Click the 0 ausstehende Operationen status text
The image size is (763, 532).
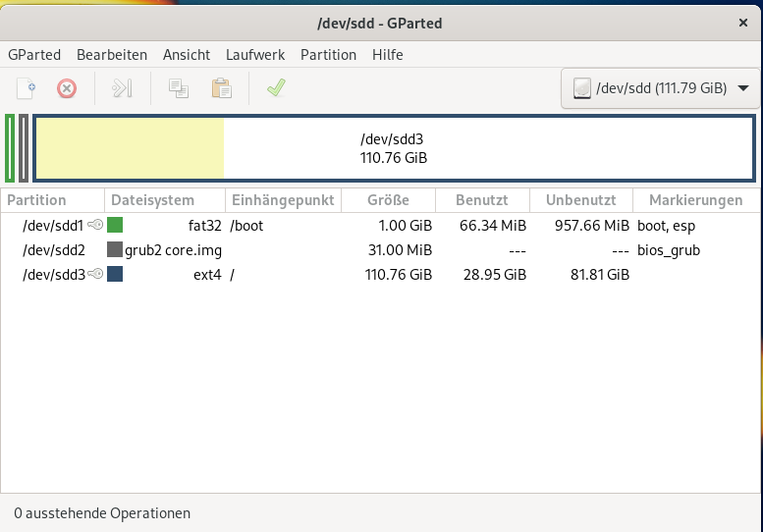tap(102, 513)
